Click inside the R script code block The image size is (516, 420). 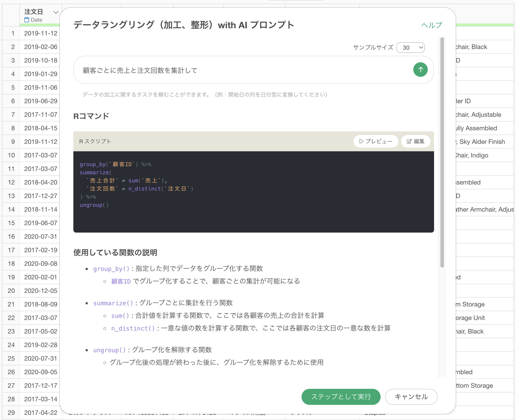253,192
